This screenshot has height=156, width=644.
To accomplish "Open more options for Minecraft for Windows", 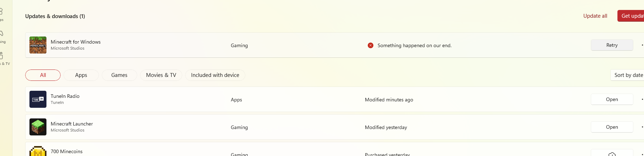I will point(642,45).
